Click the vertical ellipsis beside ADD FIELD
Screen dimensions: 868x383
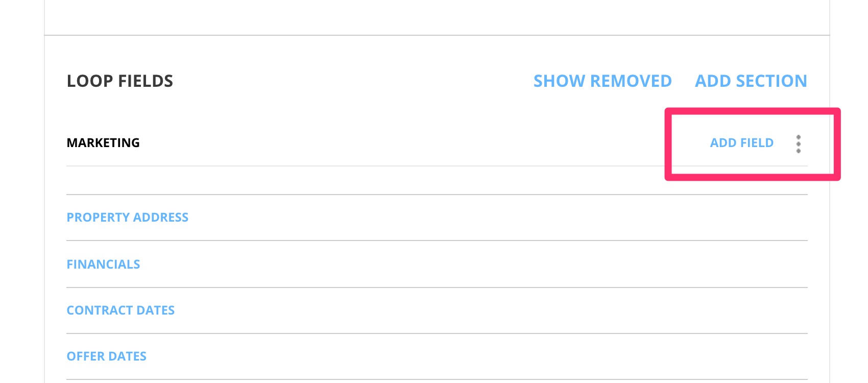(x=798, y=143)
